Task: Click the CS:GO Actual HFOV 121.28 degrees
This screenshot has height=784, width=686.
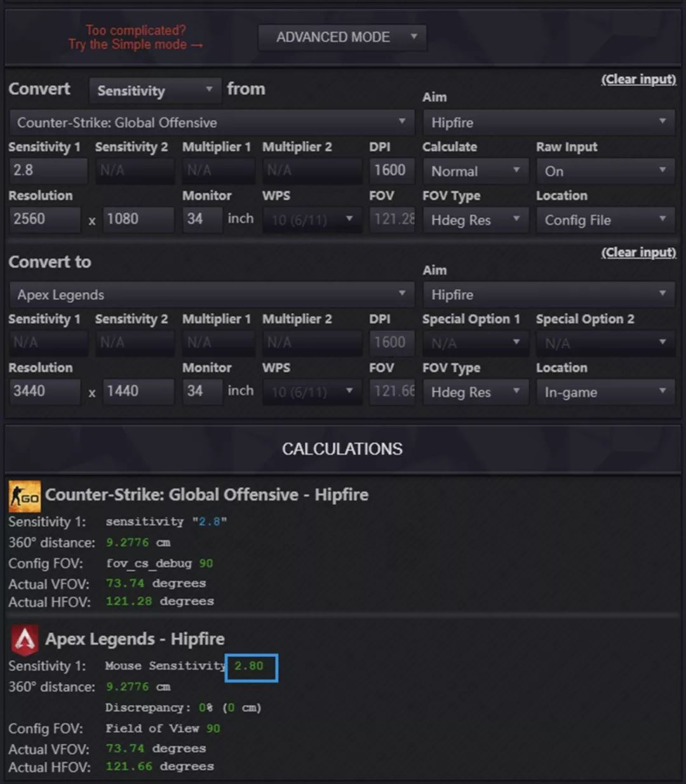Action: pyautogui.click(x=160, y=601)
